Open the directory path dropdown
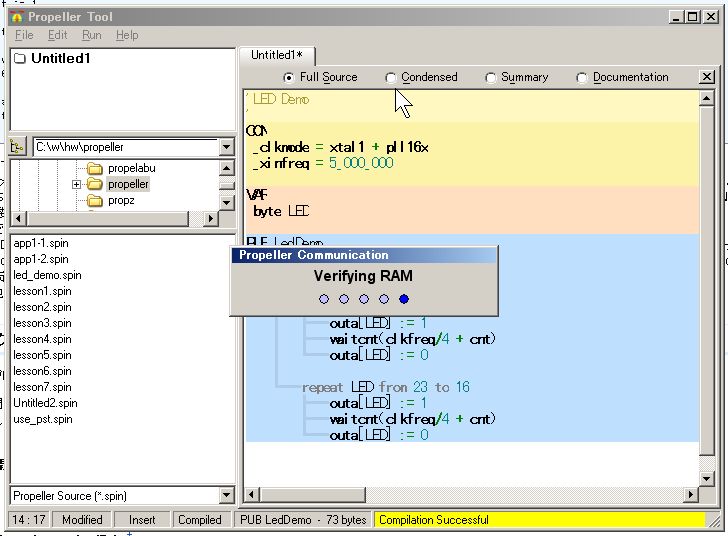This screenshot has width=728, height=536. (x=226, y=147)
